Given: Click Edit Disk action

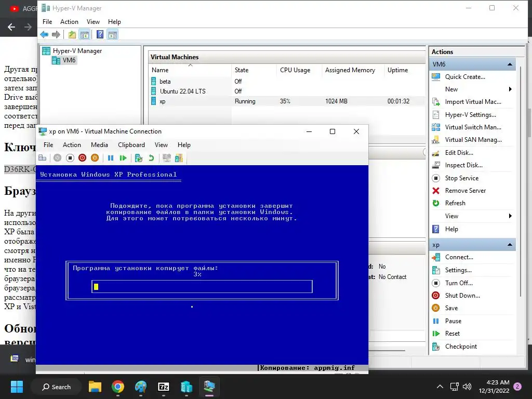Looking at the screenshot, I should point(459,153).
